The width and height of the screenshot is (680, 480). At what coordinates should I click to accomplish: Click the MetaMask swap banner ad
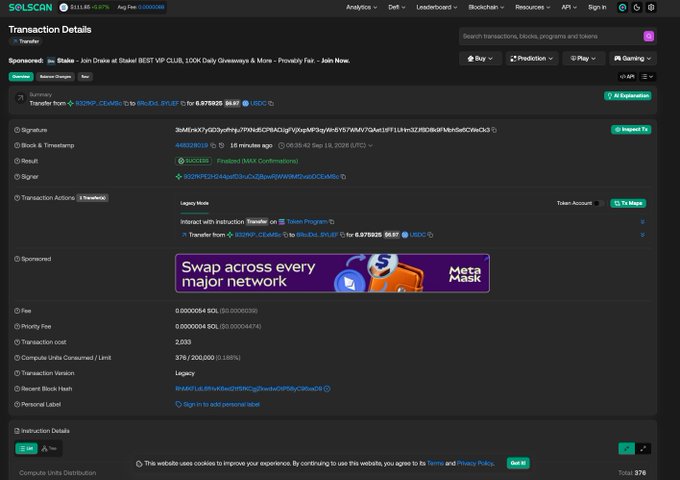click(x=332, y=273)
